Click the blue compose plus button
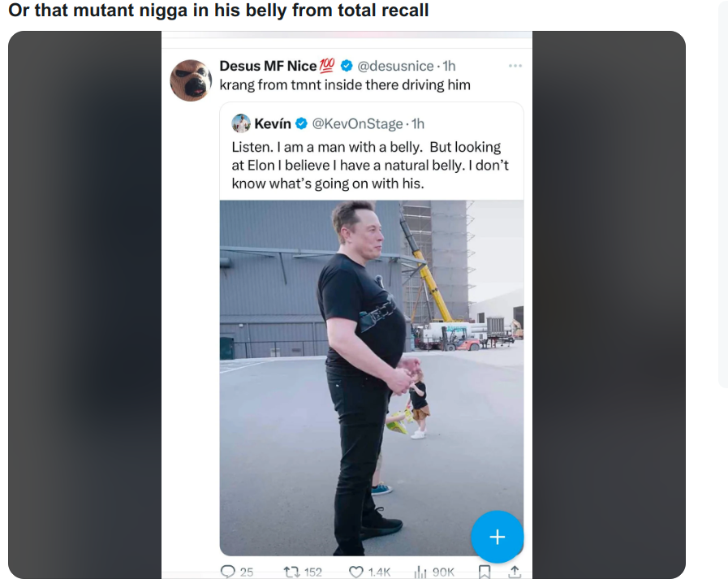Viewport: 728px width, 579px height. pos(498,537)
